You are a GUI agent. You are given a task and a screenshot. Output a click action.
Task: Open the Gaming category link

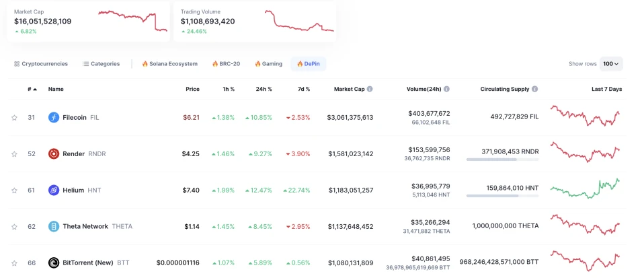268,64
